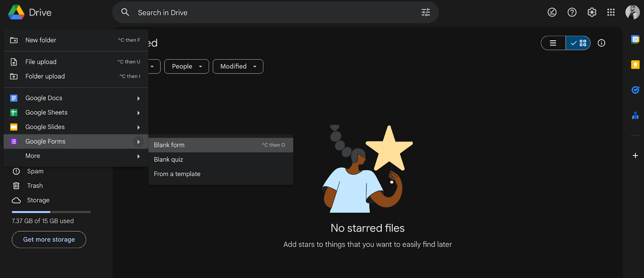Open Spam in the sidebar

click(x=35, y=171)
